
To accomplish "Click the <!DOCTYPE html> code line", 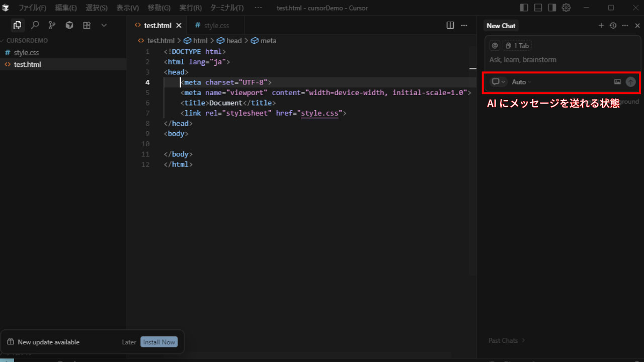I will point(195,52).
